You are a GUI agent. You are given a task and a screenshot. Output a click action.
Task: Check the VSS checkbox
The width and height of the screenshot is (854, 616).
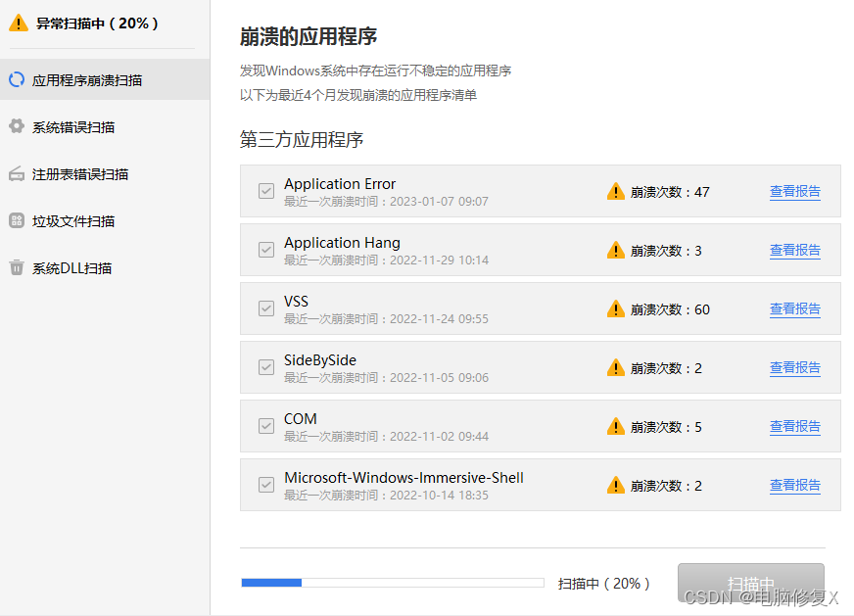(264, 308)
